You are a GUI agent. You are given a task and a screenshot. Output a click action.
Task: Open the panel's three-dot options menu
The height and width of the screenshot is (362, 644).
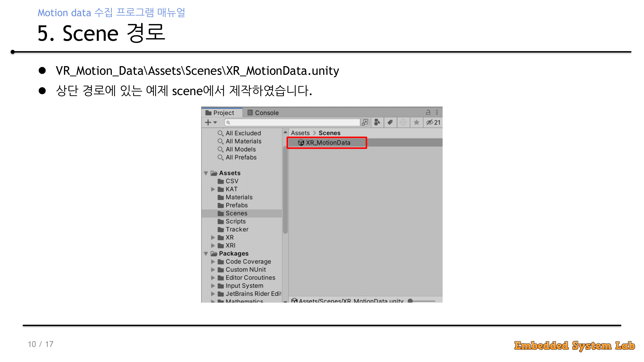pyautogui.click(x=437, y=112)
